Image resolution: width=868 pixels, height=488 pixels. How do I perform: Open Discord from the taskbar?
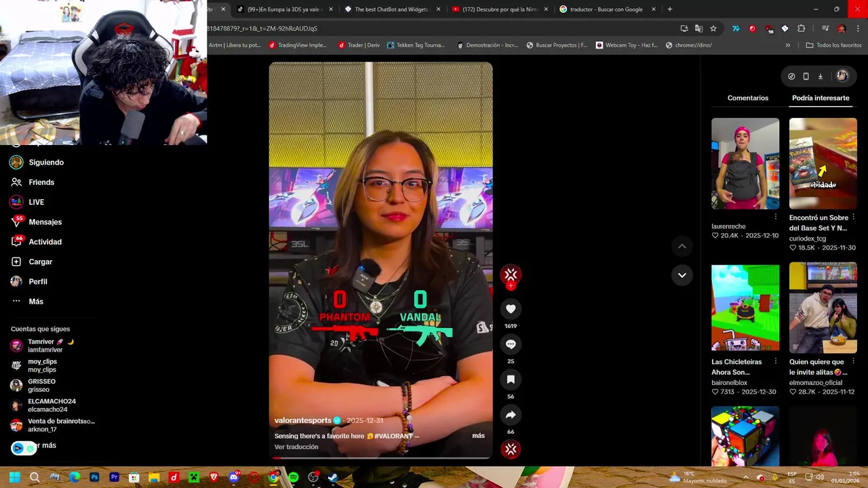[x=234, y=478]
